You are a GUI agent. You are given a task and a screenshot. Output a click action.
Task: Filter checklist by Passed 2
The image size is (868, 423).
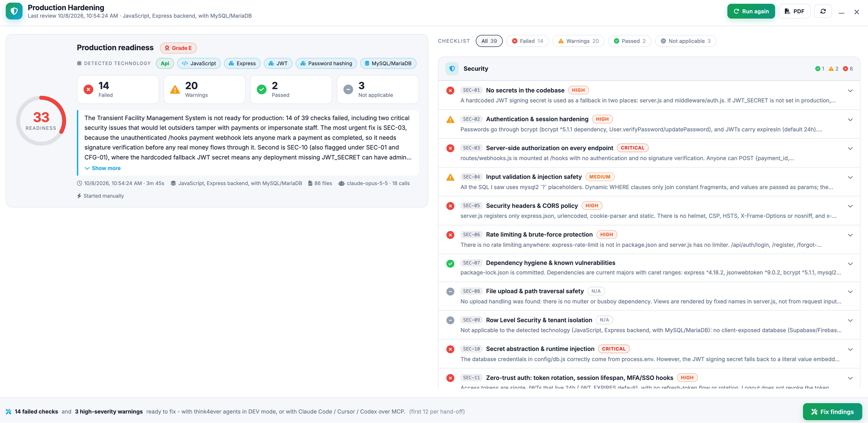click(x=630, y=41)
